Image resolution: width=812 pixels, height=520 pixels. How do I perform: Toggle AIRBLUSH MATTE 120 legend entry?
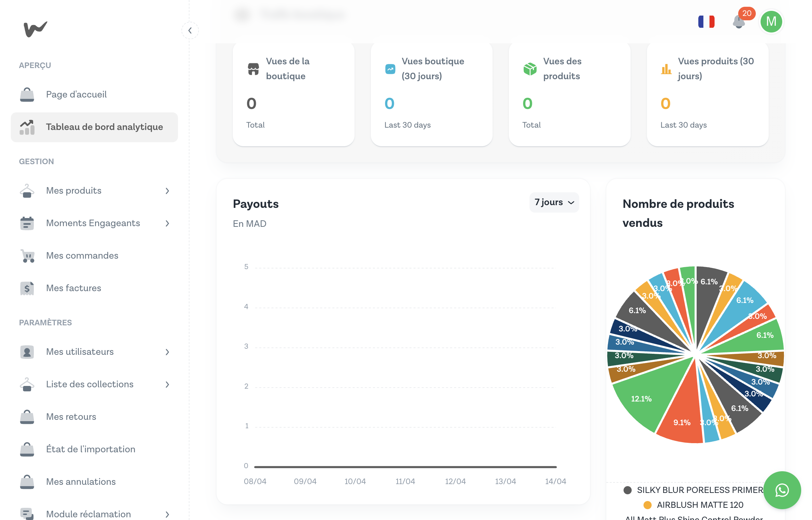point(700,505)
